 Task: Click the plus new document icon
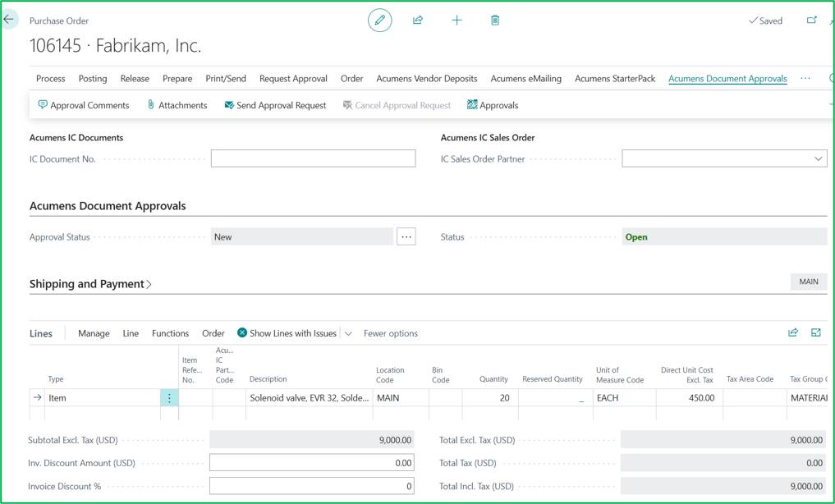456,21
